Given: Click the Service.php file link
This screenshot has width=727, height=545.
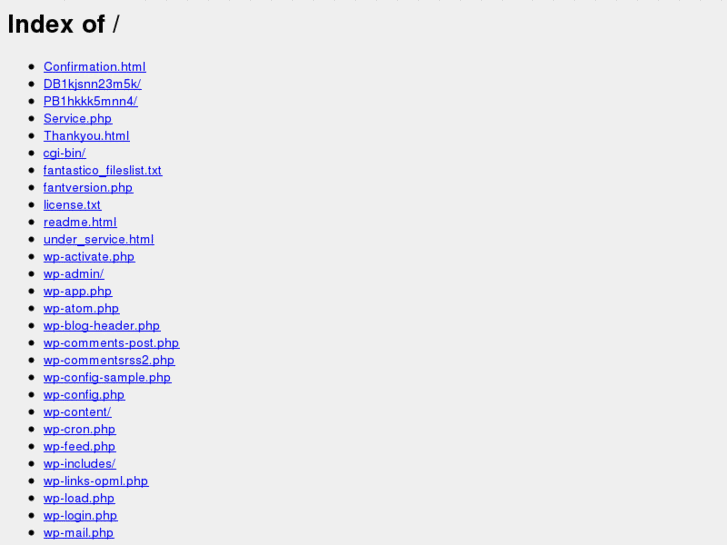Looking at the screenshot, I should (x=77, y=119).
